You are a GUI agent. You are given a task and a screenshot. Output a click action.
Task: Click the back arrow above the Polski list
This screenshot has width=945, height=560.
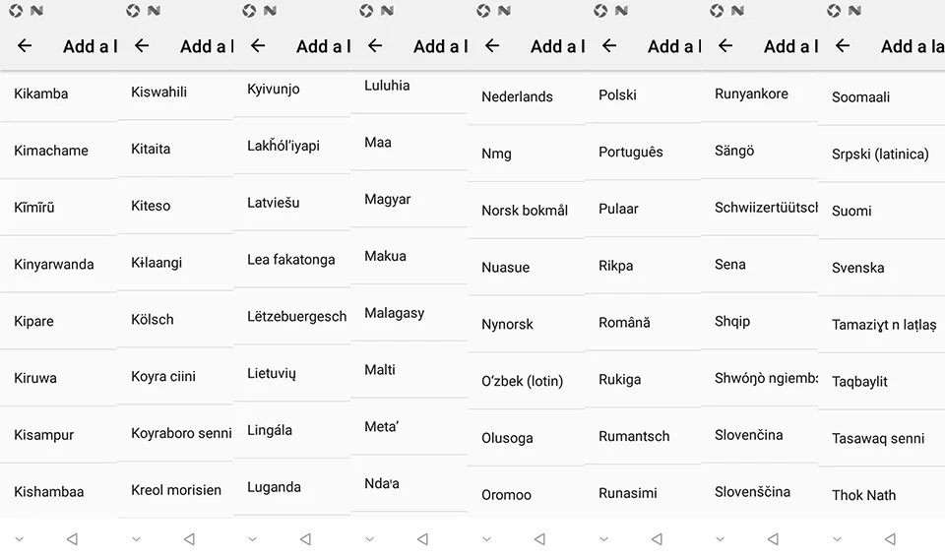609,45
